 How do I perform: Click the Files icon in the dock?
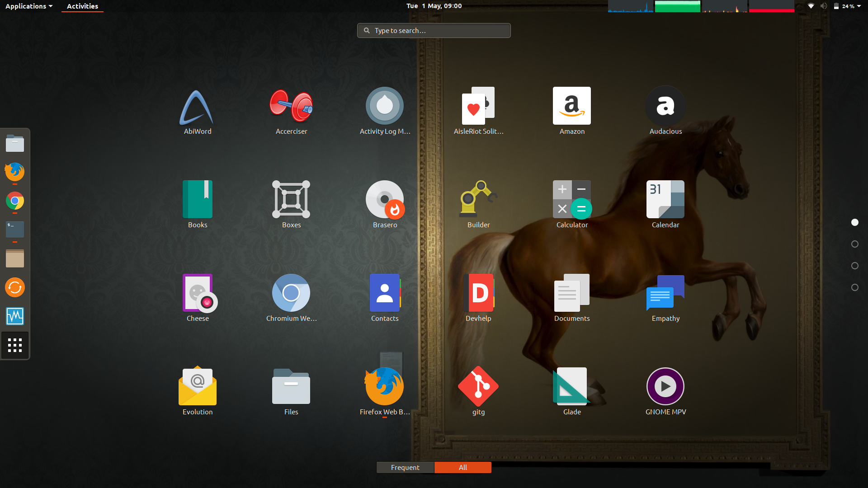pyautogui.click(x=15, y=143)
